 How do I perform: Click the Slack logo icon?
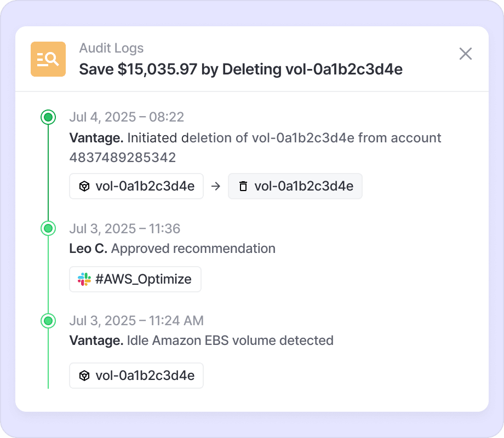click(x=84, y=279)
